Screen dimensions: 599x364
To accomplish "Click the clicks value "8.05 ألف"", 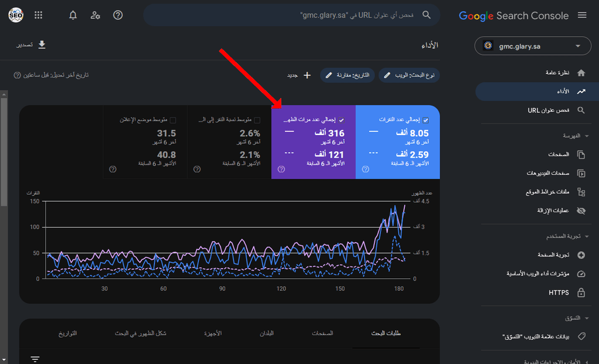I will [412, 133].
